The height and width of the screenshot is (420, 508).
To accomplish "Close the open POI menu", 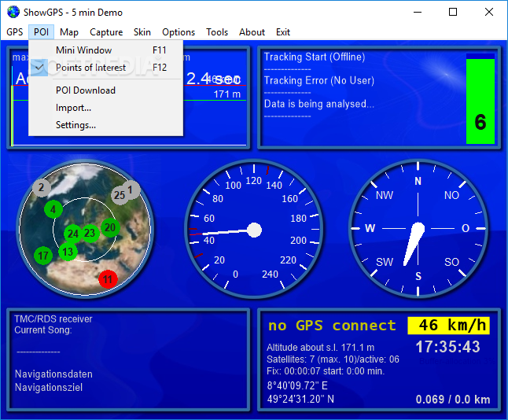I will [41, 32].
